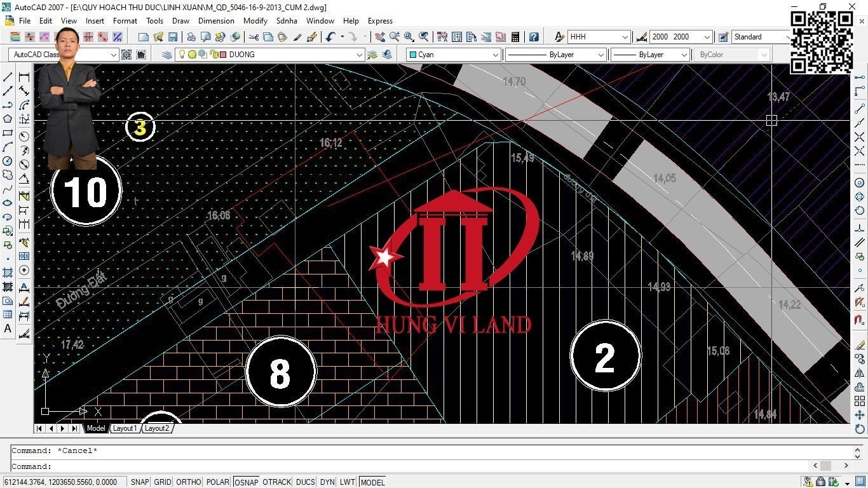The width and height of the screenshot is (868, 488).
Task: Toggle OSNAP in status bar
Action: (247, 482)
